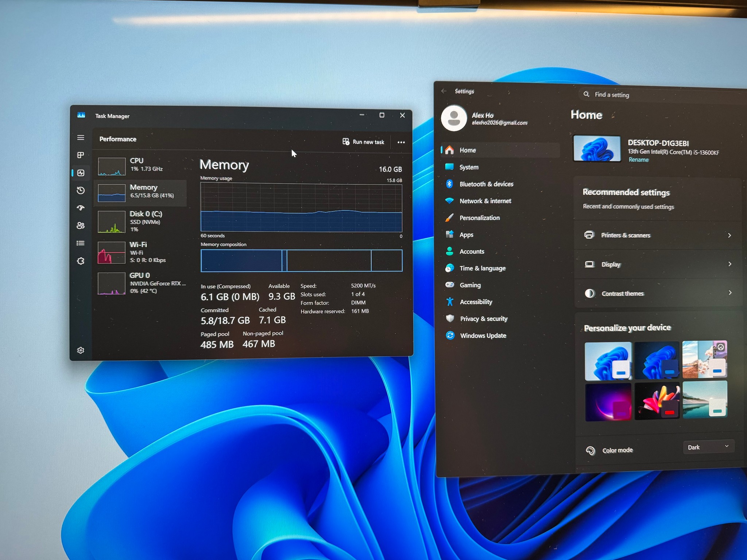Select Performance page icon in Task Manager sidebar
747x560 pixels.
click(81, 173)
